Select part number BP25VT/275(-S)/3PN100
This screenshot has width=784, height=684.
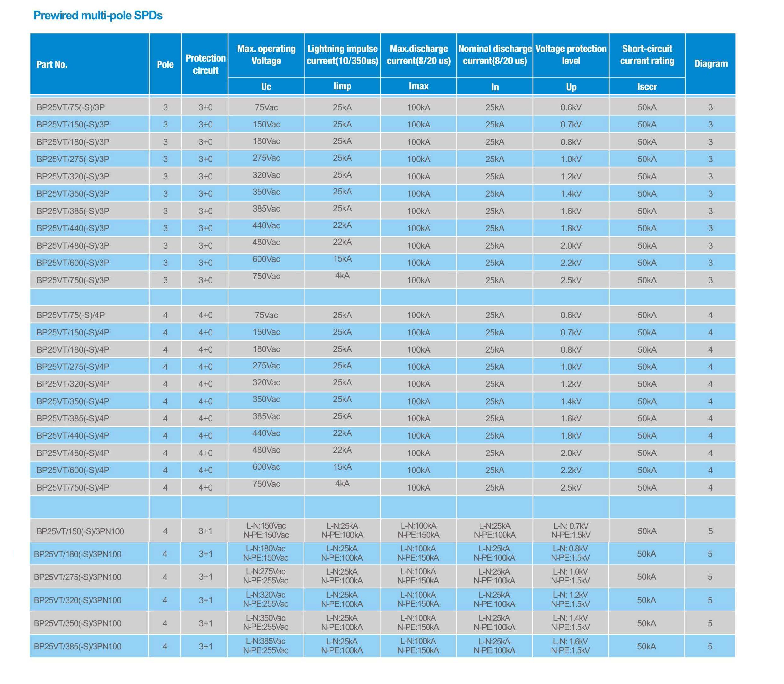77,577
